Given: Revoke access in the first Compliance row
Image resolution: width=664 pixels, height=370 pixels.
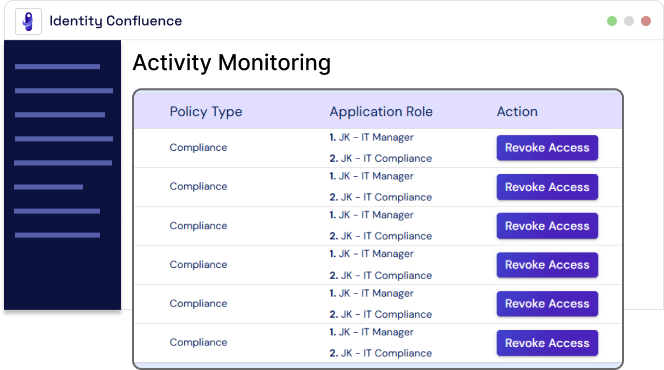Looking at the screenshot, I should (547, 148).
